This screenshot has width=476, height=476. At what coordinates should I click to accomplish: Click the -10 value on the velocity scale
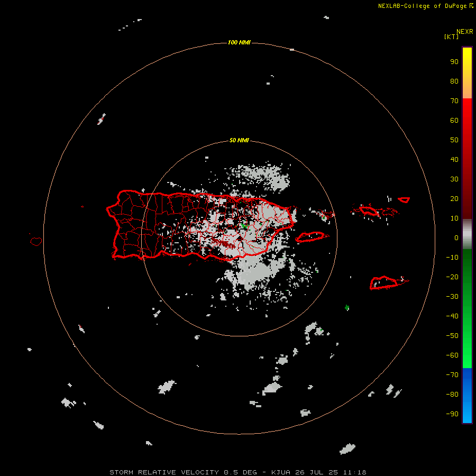tap(452, 258)
